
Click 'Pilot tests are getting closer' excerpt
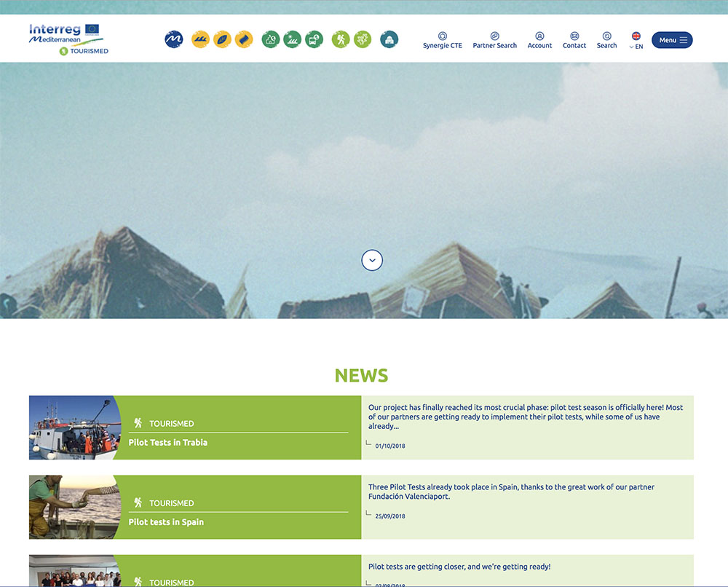[459, 567]
